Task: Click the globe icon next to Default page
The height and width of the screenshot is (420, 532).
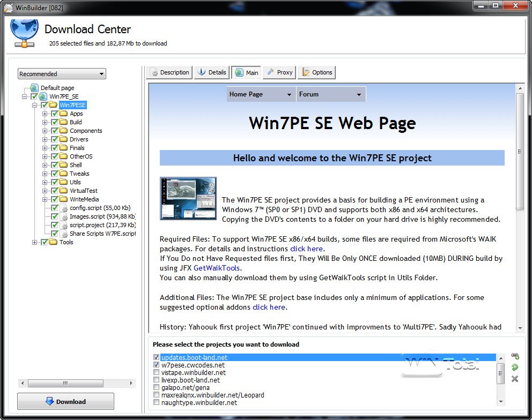Action: (x=34, y=88)
